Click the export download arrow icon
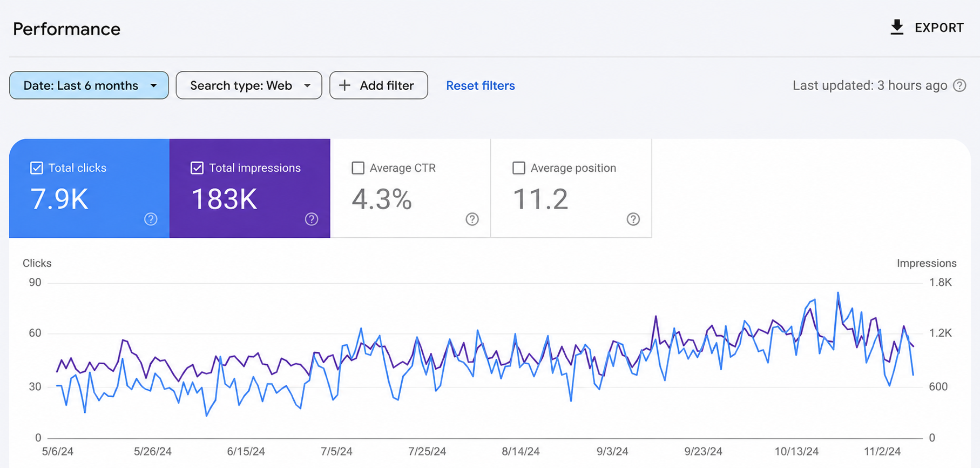The image size is (980, 468). click(897, 27)
